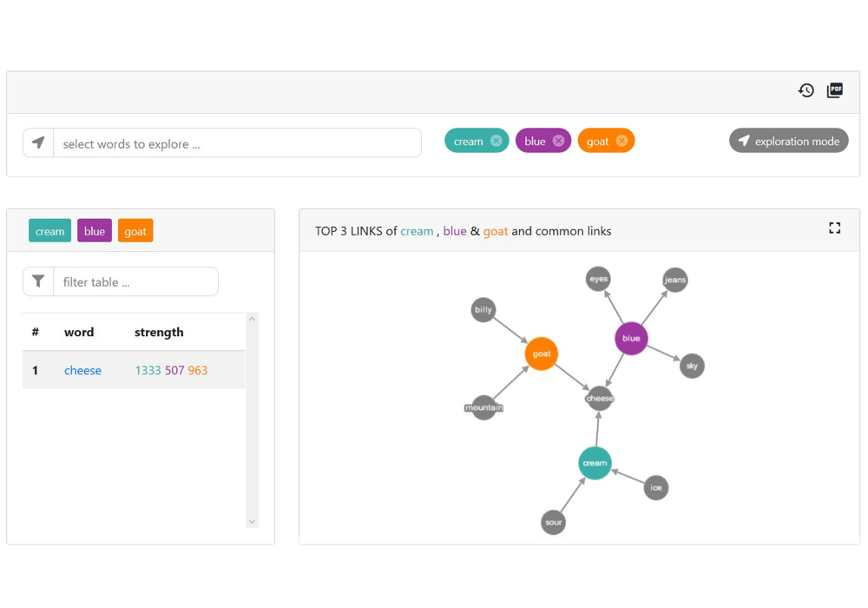Sort the table by strength column
The height and width of the screenshot is (608, 868).
coord(159,332)
